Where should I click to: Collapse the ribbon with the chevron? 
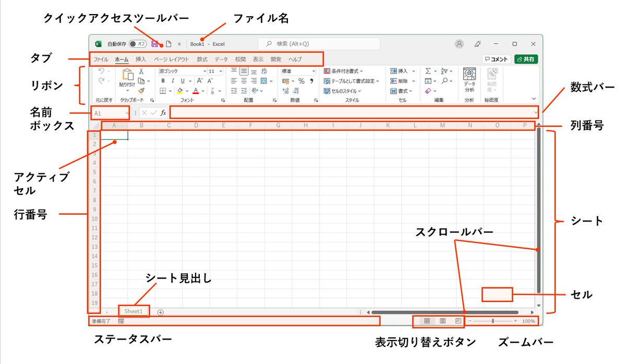coord(534,98)
